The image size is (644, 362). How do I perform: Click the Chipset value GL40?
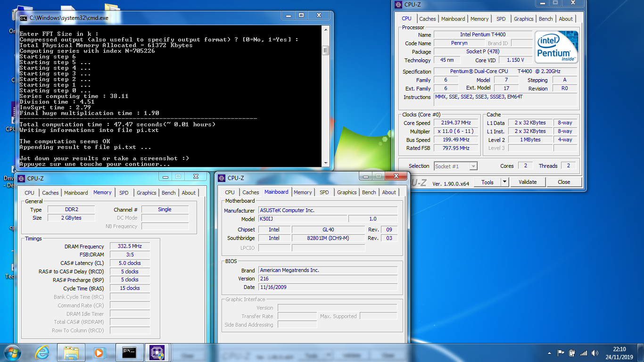click(328, 230)
